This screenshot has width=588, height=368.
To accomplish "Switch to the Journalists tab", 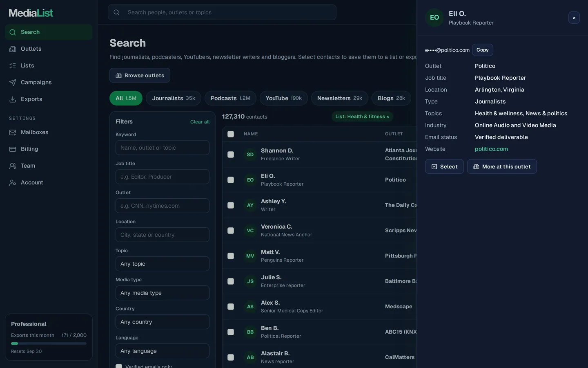I will click(174, 98).
